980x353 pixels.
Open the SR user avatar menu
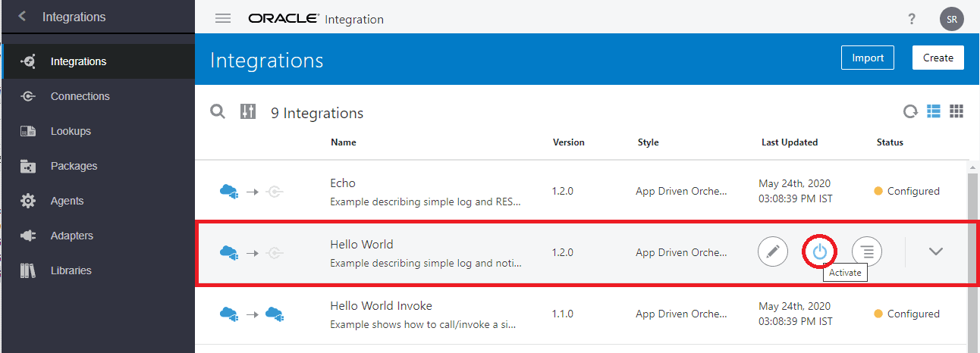[x=952, y=19]
